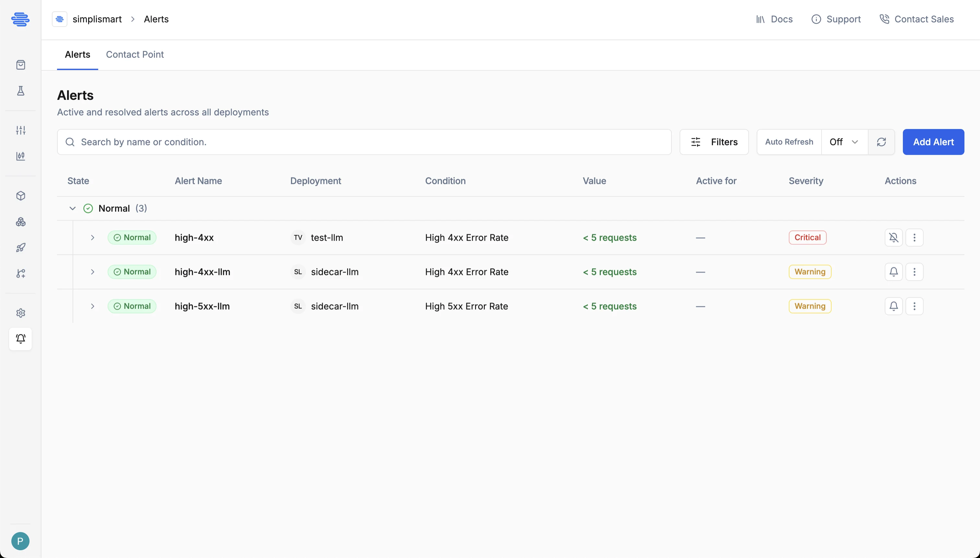Expand the high-4xx-llm alert row
The image size is (980, 558).
(92, 272)
